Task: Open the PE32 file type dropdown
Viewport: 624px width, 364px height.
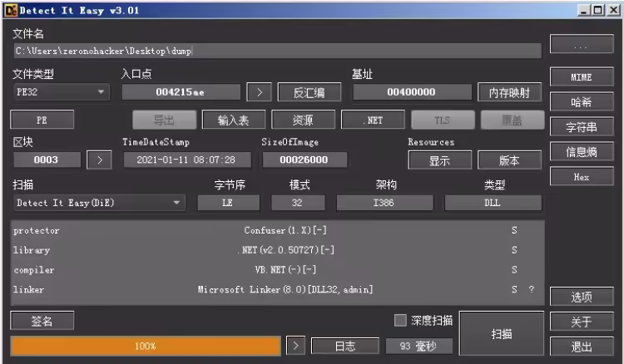Action: point(62,92)
